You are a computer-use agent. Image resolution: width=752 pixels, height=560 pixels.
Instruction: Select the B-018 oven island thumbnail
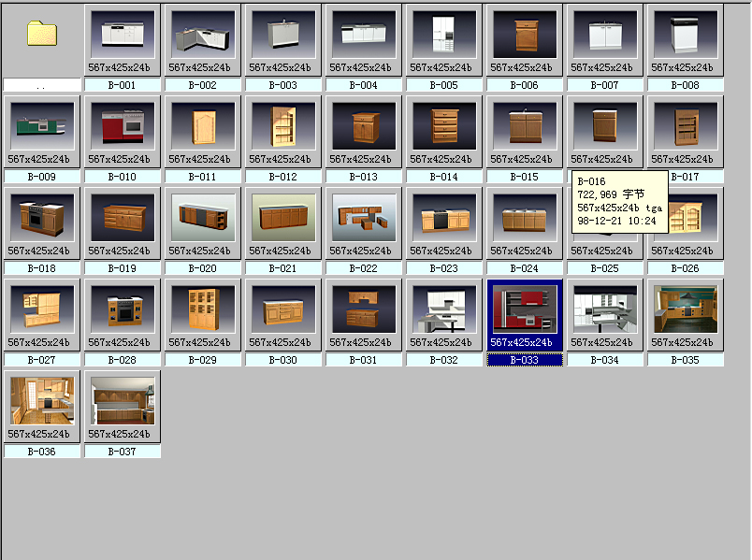(42, 218)
